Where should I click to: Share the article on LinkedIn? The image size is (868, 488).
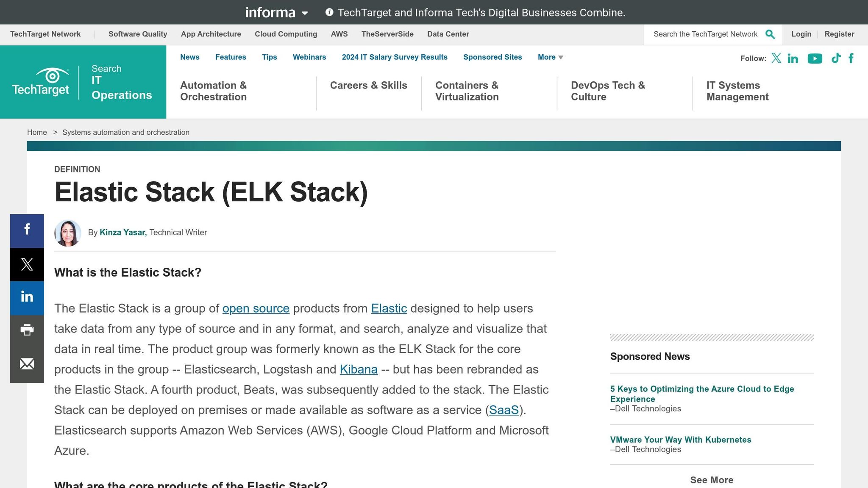27,297
